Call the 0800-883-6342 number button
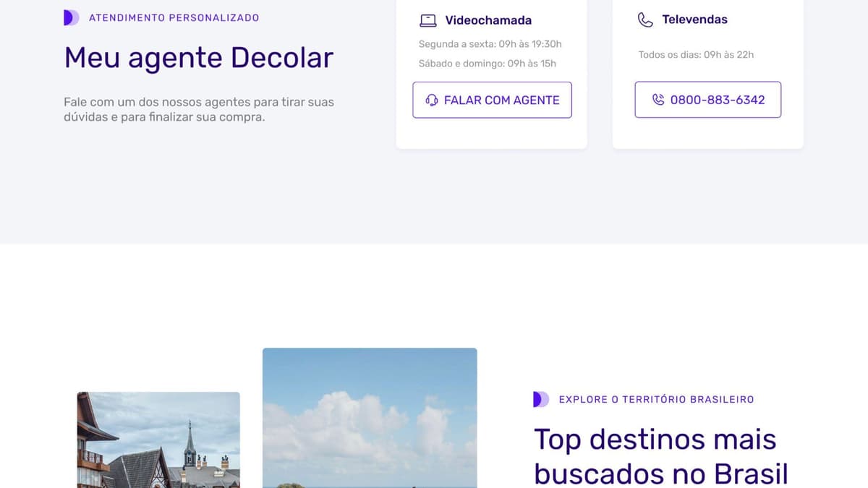Image resolution: width=868 pixels, height=488 pixels. coord(707,100)
